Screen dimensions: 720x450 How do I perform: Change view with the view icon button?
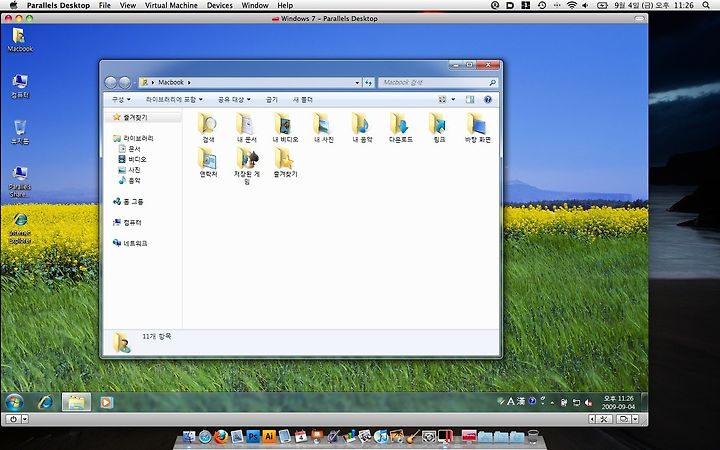[x=442, y=99]
